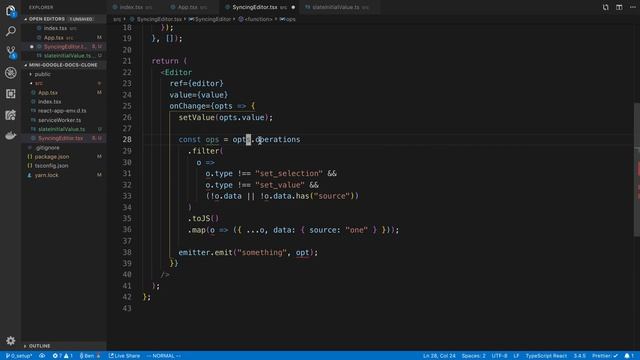640x360 pixels.
Task: Switch to the App.tsx editor tab
Action: click(x=191, y=7)
